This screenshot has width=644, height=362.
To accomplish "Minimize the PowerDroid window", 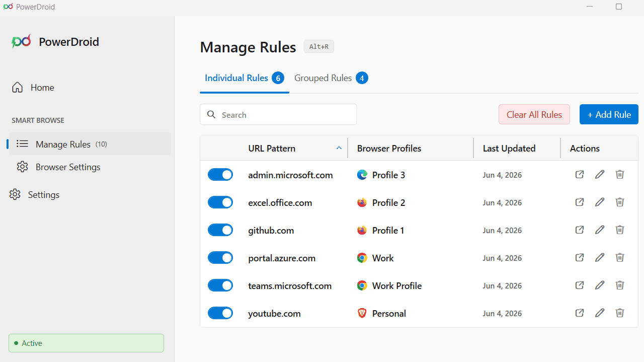I will pyautogui.click(x=590, y=7).
